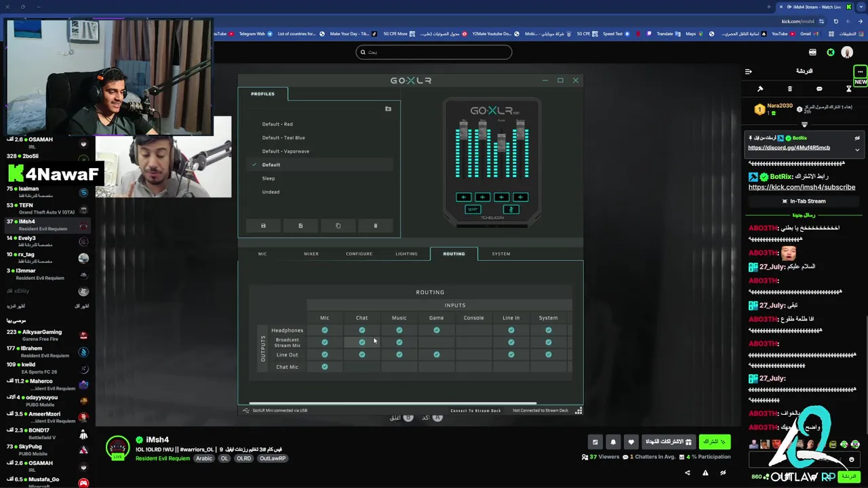868x488 pixels.
Task: Select the Sleep profile
Action: click(x=269, y=178)
